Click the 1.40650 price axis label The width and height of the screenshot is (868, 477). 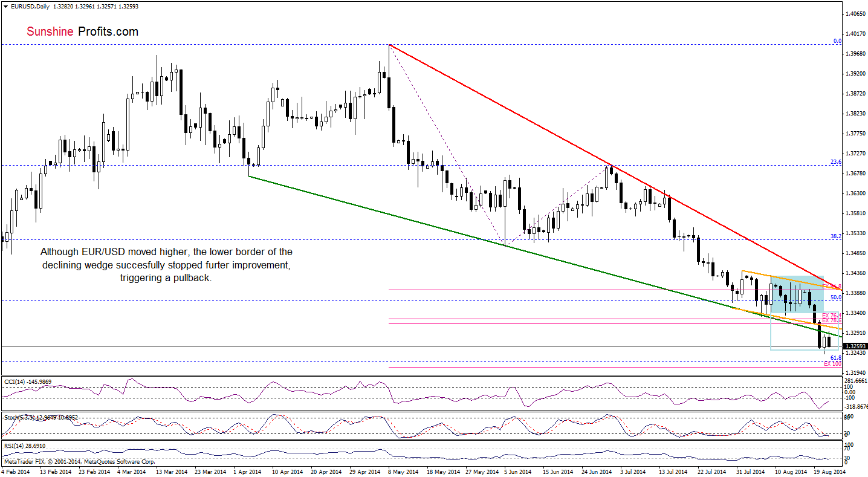[855, 14]
